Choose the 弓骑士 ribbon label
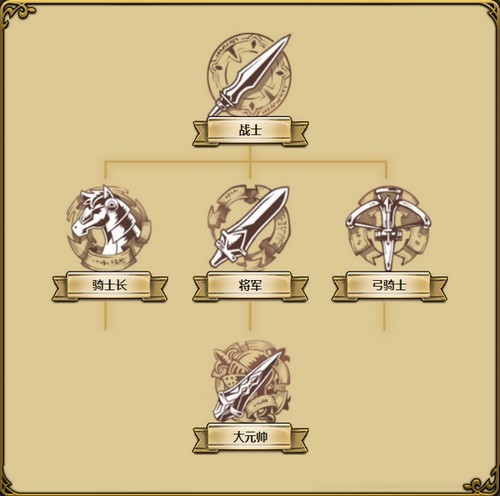 click(389, 286)
